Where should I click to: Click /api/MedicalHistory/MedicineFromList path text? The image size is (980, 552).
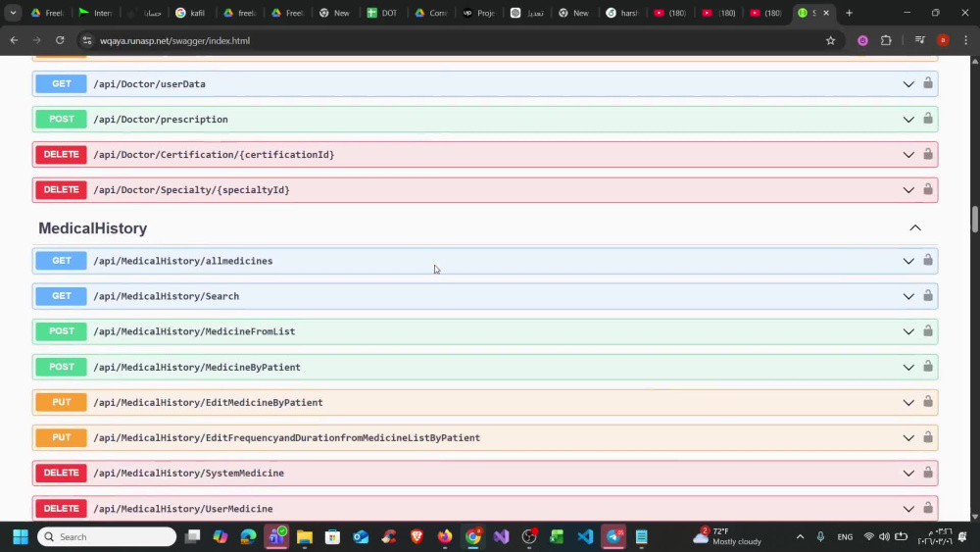194,331
